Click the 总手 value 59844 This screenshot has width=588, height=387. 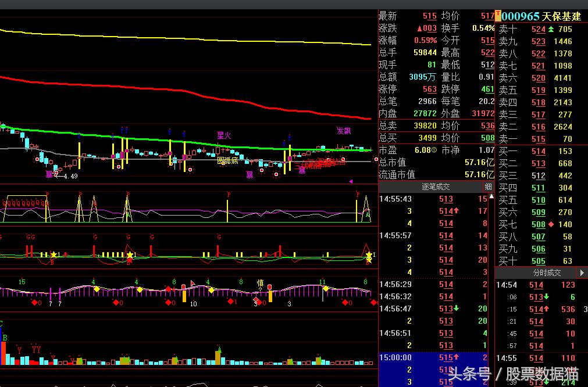click(425, 52)
